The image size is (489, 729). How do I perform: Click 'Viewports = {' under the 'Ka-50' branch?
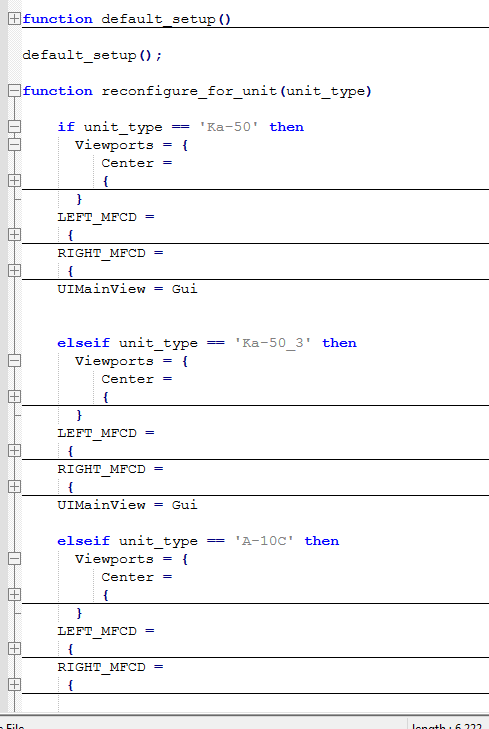132,145
